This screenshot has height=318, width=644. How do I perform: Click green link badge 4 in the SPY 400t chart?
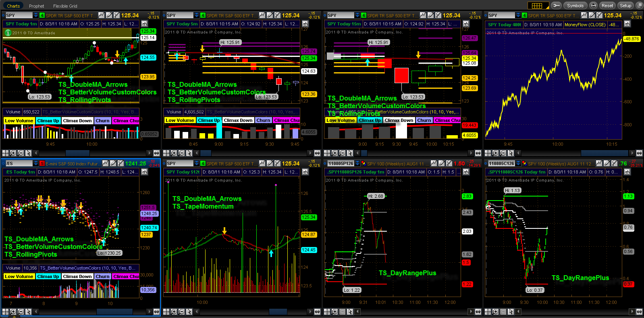coord(524,15)
